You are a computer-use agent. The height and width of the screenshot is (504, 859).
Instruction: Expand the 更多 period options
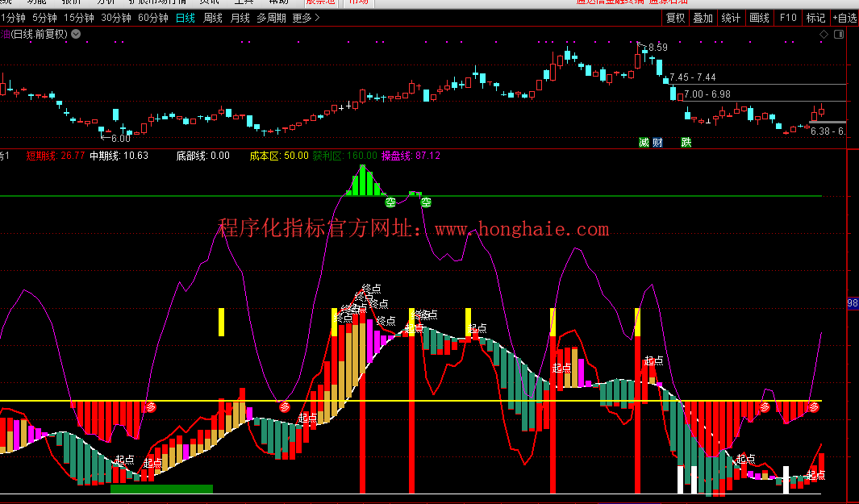[x=306, y=18]
